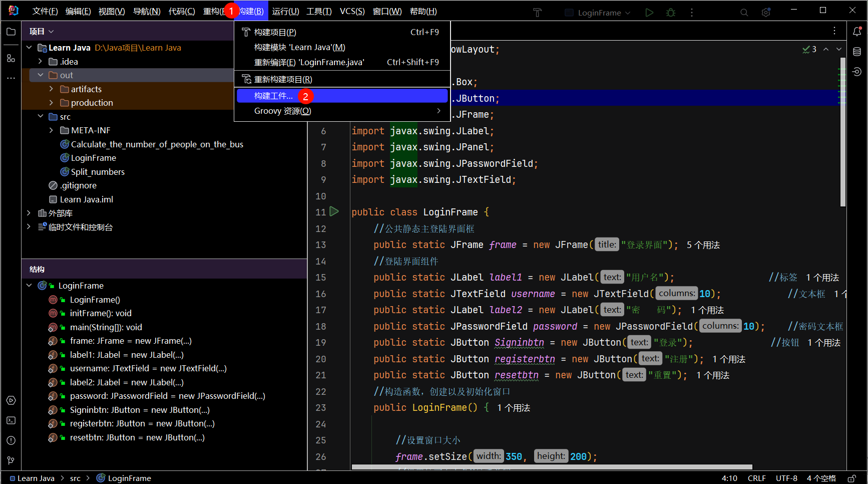
Task: Click 4 个空格 indent setting in status bar
Action: point(821,478)
